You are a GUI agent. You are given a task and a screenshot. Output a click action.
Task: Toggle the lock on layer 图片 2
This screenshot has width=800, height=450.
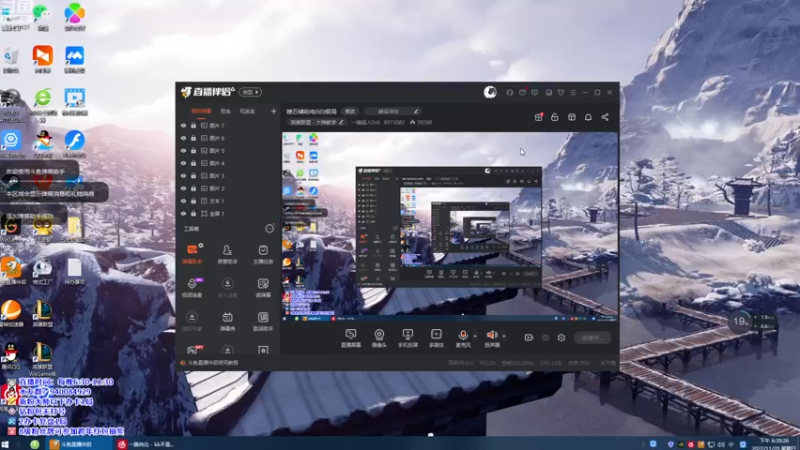point(193,188)
